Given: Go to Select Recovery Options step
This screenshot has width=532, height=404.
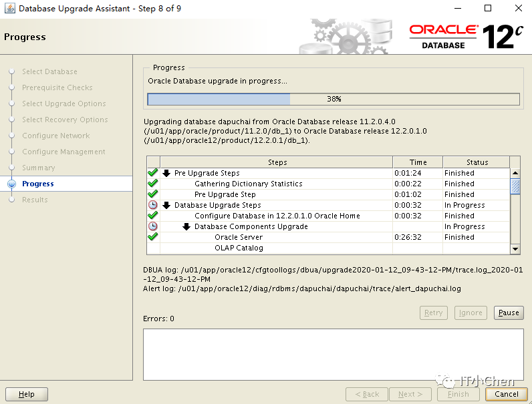Looking at the screenshot, I should click(65, 120).
